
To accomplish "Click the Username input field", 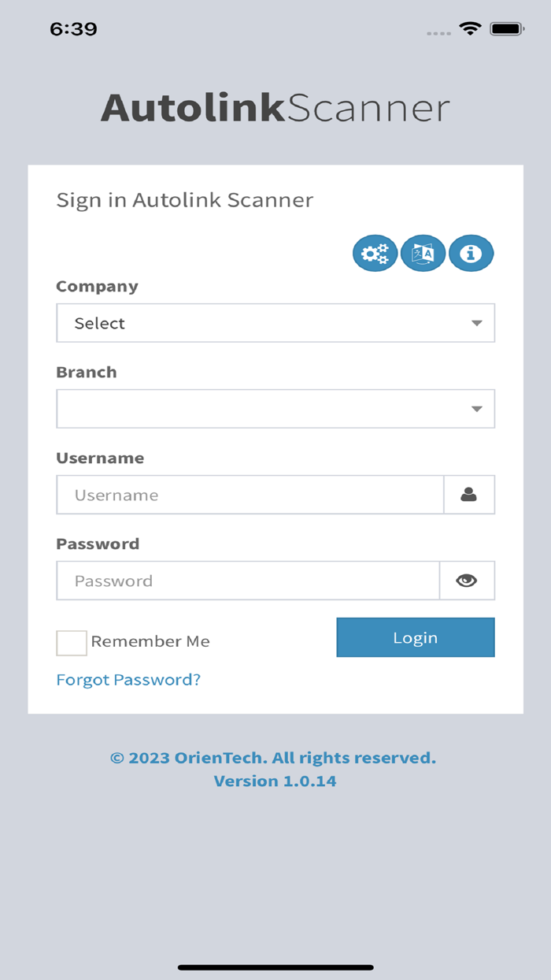I will point(250,494).
